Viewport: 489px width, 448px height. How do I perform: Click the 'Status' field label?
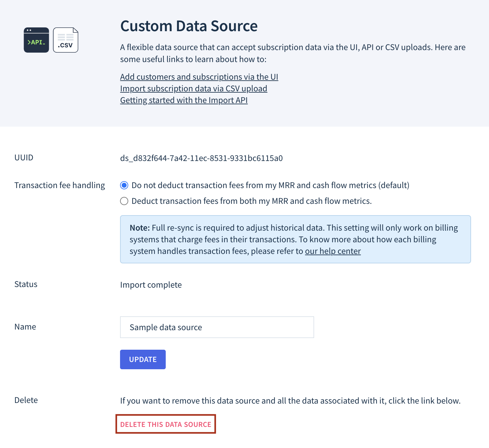[x=26, y=284]
